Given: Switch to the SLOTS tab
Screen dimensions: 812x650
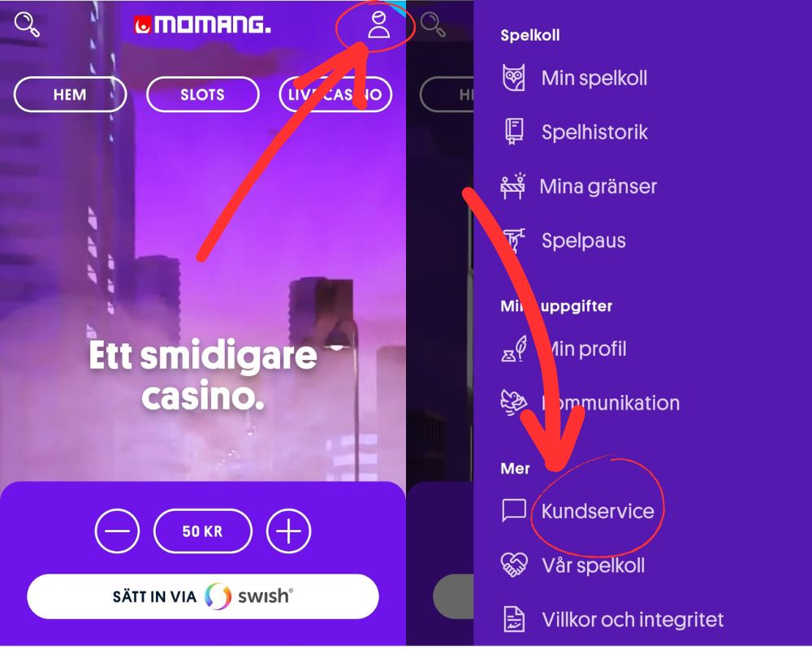Looking at the screenshot, I should click(202, 94).
